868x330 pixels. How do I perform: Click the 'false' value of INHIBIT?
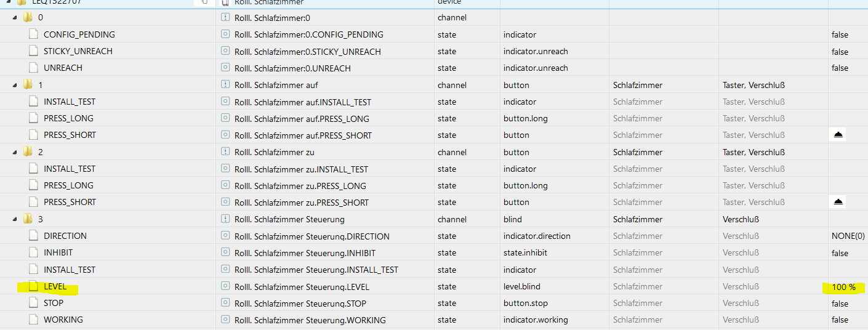(x=840, y=253)
